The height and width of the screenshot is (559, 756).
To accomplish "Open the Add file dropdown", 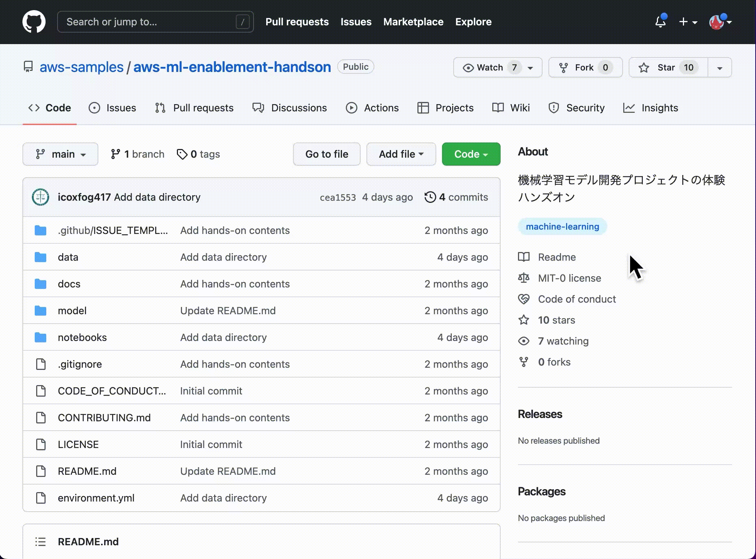I will (x=401, y=154).
